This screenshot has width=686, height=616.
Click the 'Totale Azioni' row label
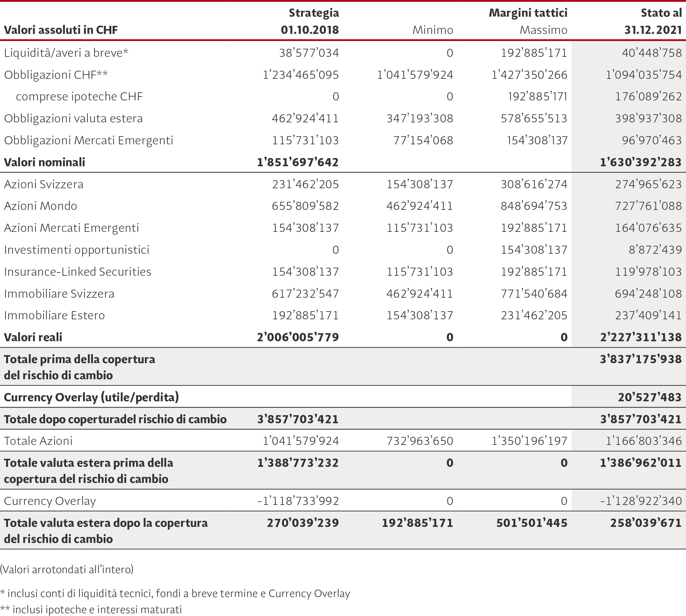coord(38,441)
